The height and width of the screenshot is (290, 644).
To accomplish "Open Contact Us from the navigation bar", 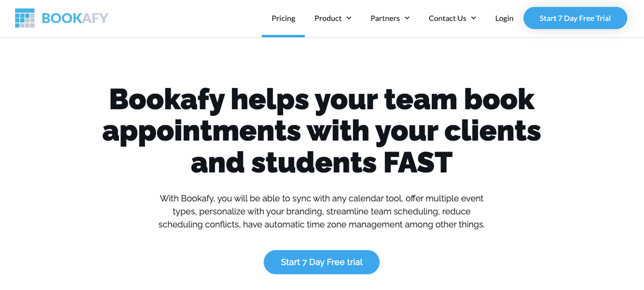I will 447,18.
